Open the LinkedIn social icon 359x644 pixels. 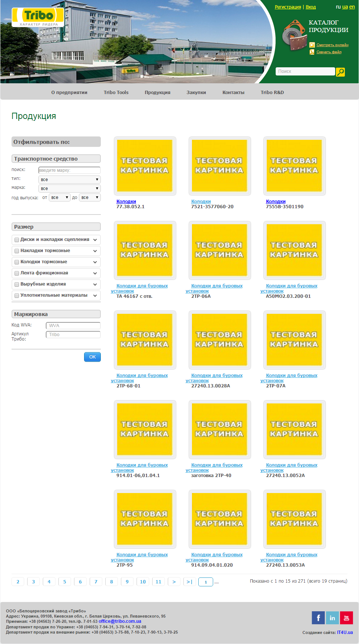pos(332,618)
